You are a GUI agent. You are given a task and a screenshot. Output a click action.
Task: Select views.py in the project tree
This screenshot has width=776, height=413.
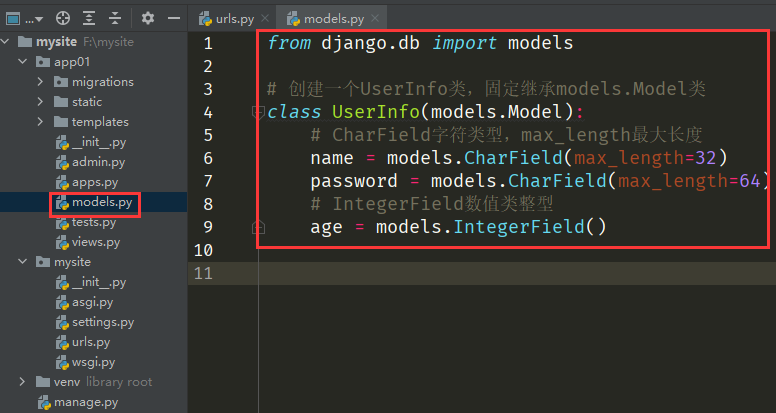pos(95,242)
